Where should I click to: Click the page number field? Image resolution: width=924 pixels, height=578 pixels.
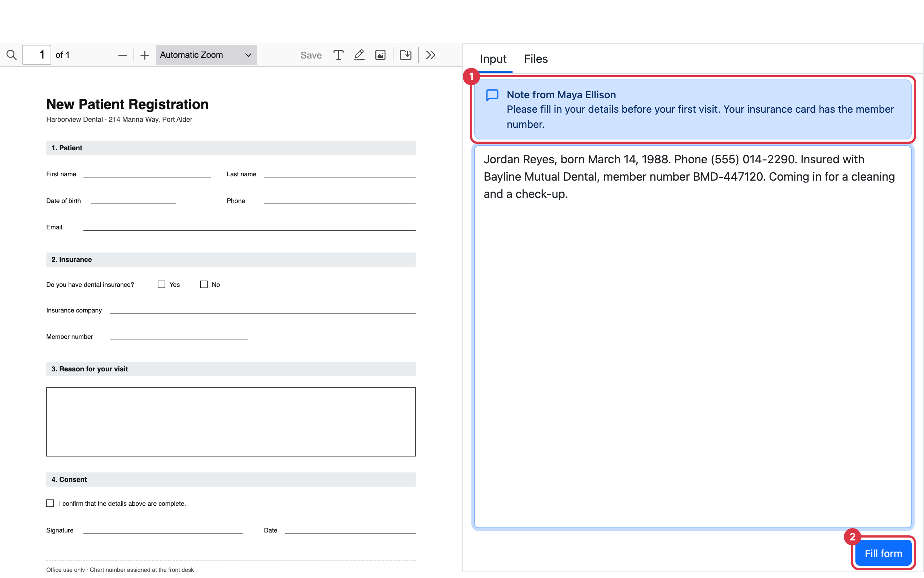(37, 55)
